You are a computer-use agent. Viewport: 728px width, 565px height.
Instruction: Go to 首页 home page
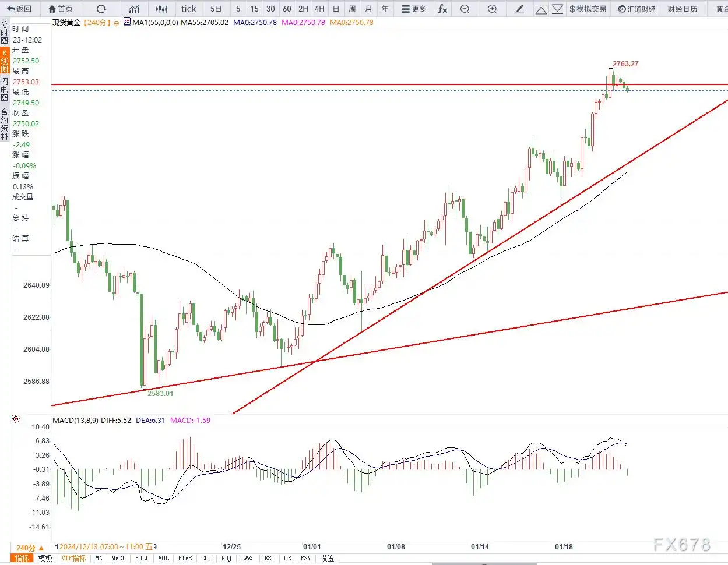61,9
